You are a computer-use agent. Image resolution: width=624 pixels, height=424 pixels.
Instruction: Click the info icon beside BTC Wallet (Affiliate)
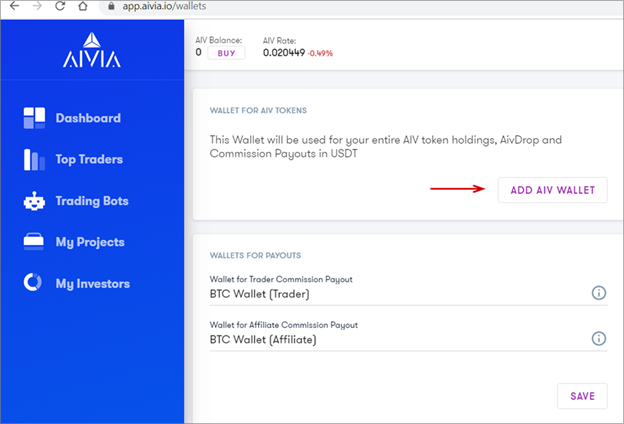[599, 339]
